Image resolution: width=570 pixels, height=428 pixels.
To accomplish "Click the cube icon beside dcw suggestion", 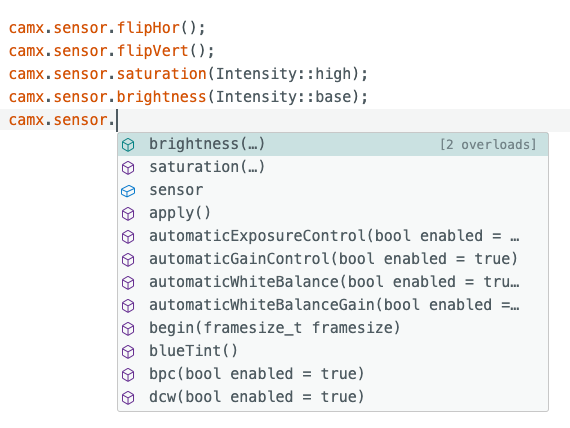I will (128, 397).
